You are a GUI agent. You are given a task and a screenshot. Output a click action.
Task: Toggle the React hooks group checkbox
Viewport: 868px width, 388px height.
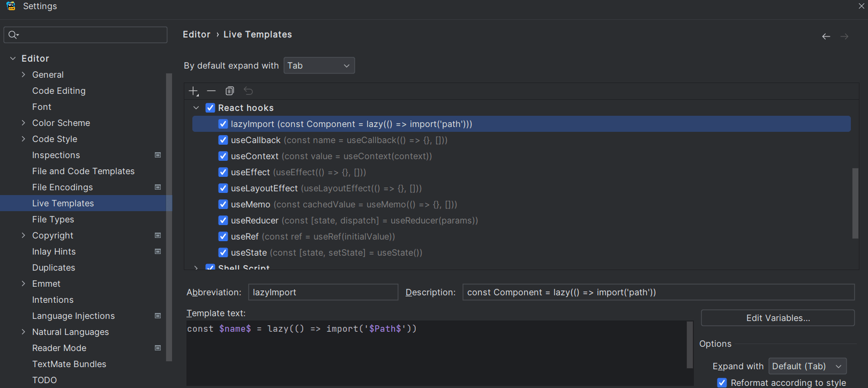point(211,108)
